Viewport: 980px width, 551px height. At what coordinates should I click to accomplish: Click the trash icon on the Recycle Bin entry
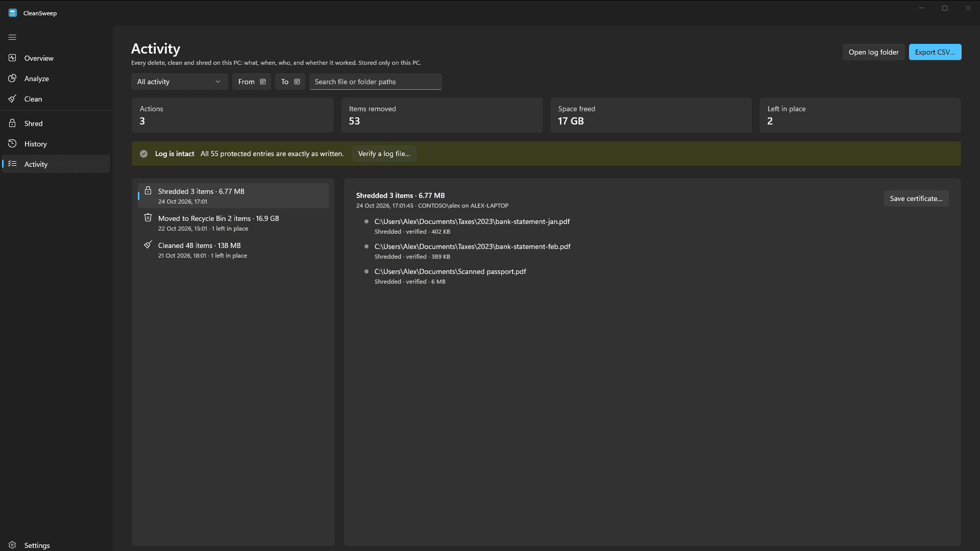click(148, 217)
